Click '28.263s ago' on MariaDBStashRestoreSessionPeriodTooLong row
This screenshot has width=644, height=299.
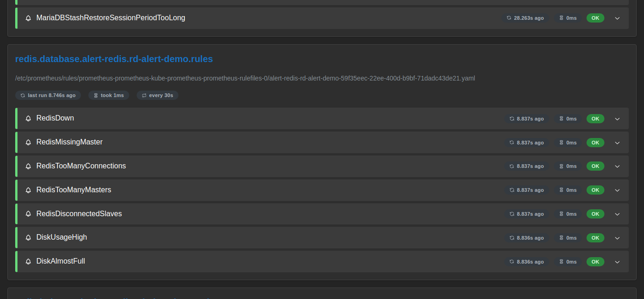(529, 18)
